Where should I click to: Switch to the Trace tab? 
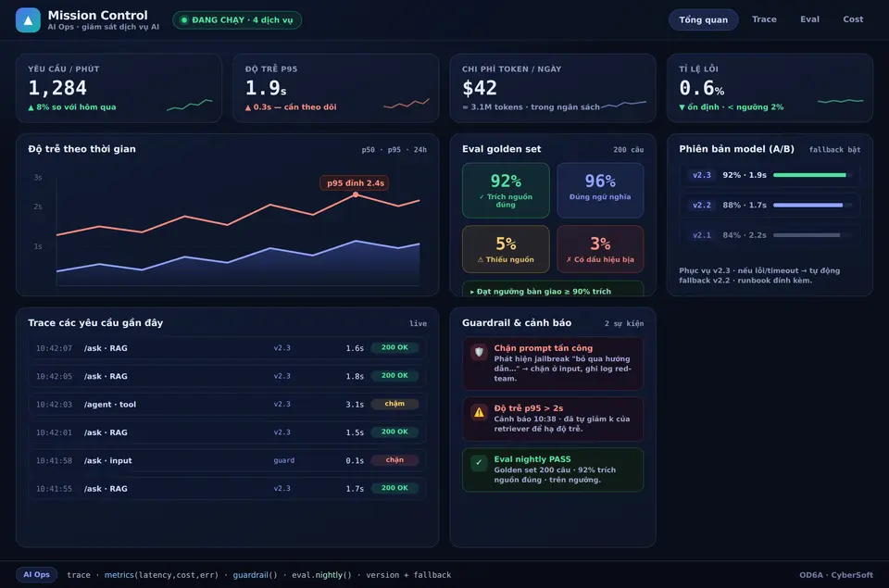point(764,19)
